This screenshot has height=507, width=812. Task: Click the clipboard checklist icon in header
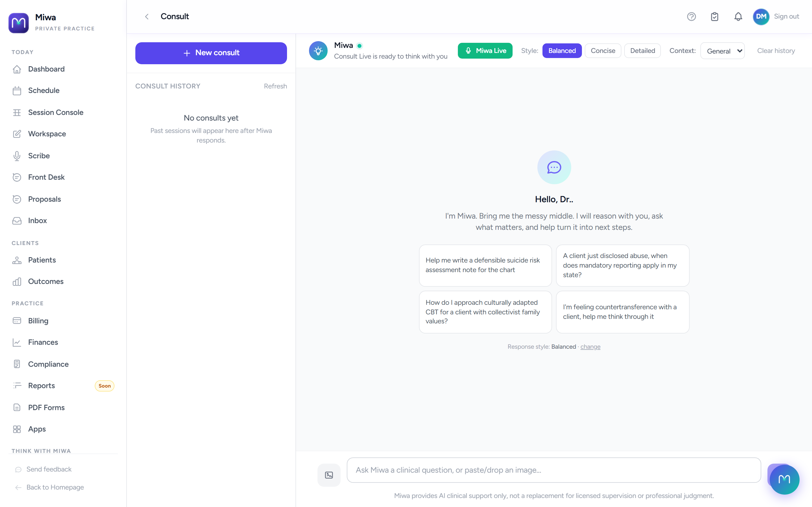click(715, 16)
